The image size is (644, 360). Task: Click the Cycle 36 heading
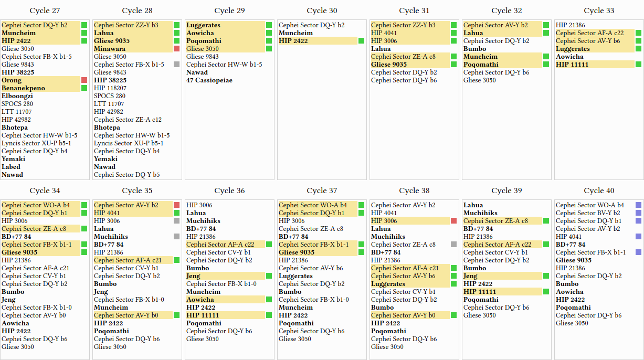pos(229,190)
